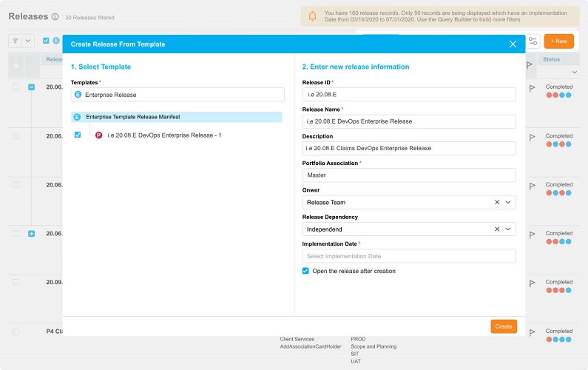Open the Portfolio Association field showing Master
Image resolution: width=588 pixels, height=370 pixels.
pyautogui.click(x=409, y=175)
